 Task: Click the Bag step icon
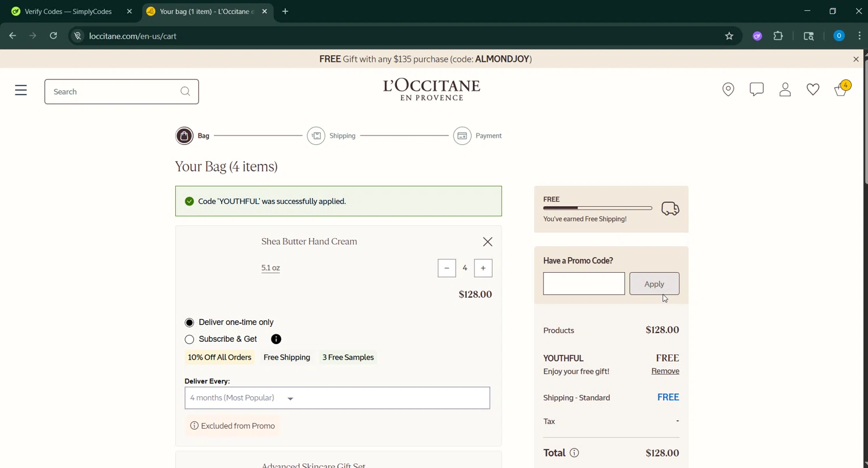coord(184,136)
